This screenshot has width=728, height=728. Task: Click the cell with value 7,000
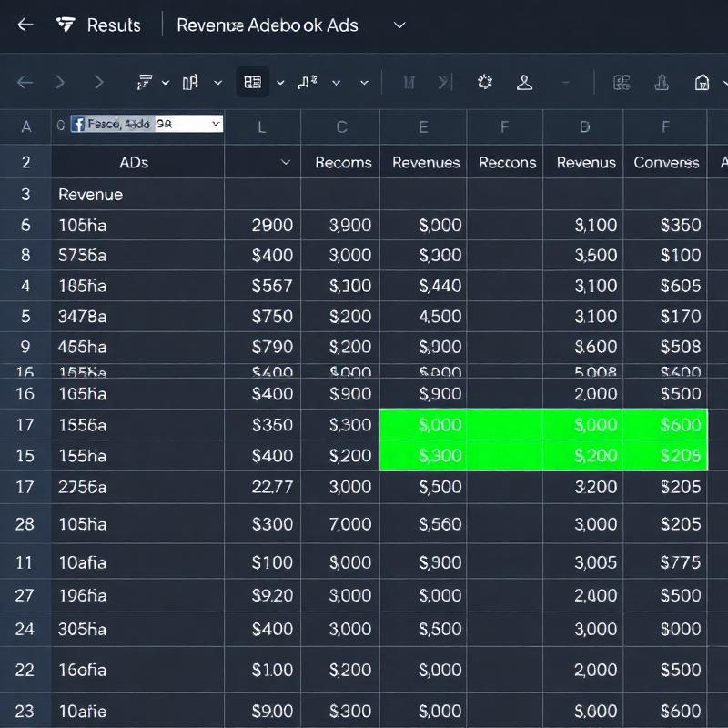(x=340, y=524)
